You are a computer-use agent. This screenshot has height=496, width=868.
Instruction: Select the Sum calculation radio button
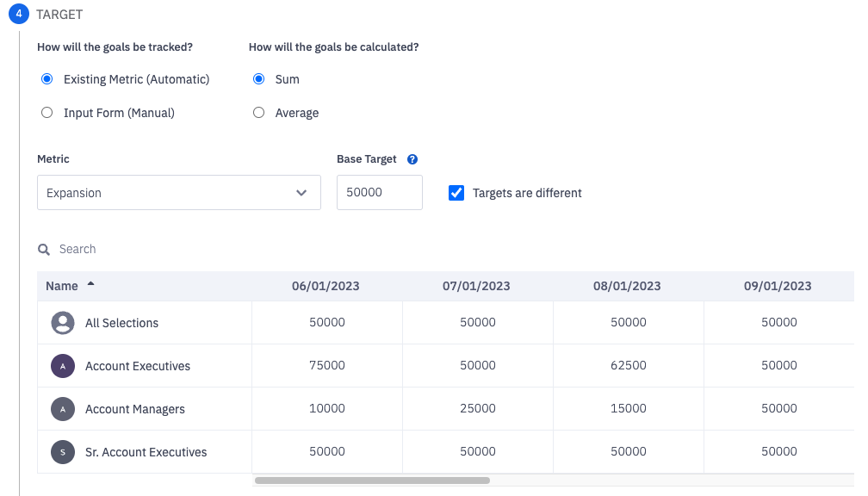pyautogui.click(x=258, y=79)
